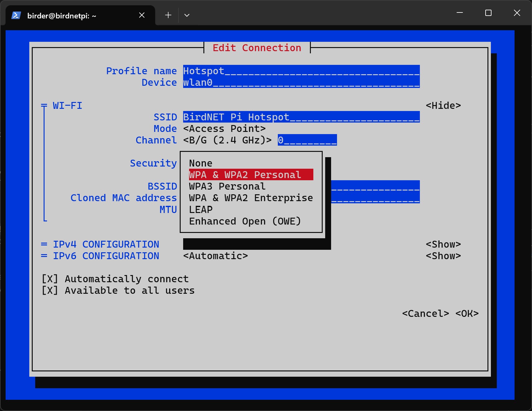Image resolution: width=532 pixels, height=411 pixels.
Task: Select None security option
Action: coord(201,163)
